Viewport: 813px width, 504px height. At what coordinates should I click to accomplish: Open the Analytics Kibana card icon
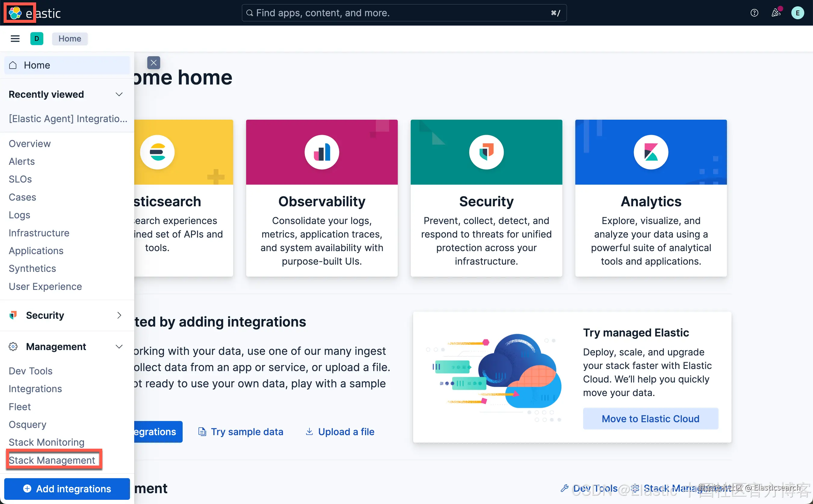tap(651, 152)
